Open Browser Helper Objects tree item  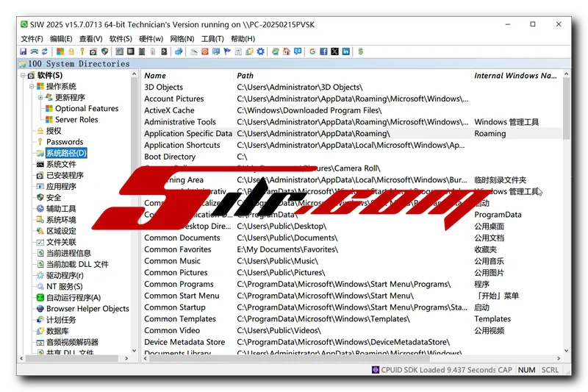pyautogui.click(x=87, y=309)
